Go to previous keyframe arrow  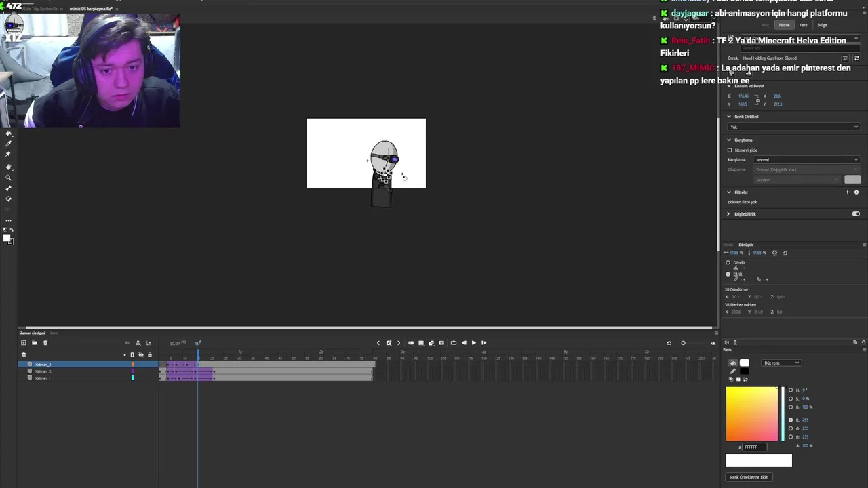pos(378,343)
